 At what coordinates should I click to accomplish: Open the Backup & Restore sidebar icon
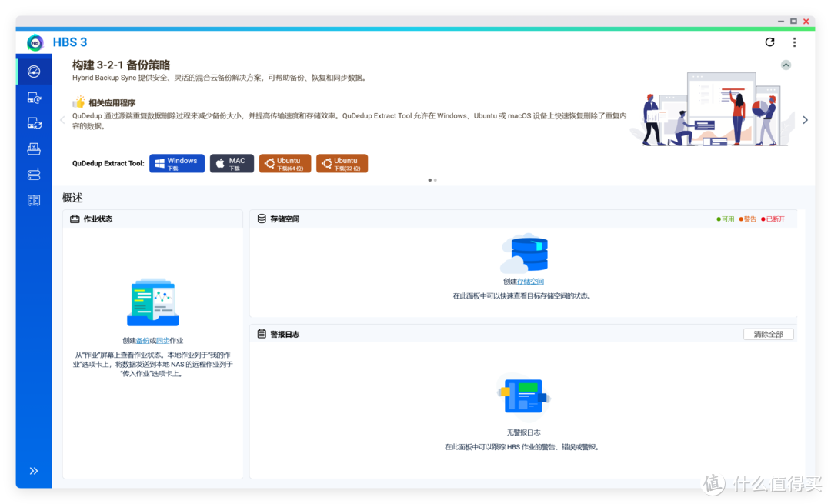pos(34,98)
